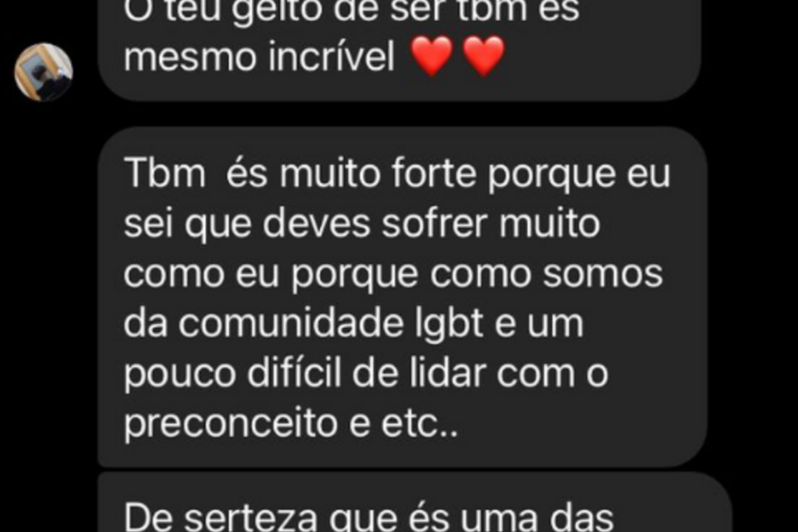Viewport: 798px width, 532px height.
Task: Open the sender's round profile avatar
Action: (x=43, y=72)
